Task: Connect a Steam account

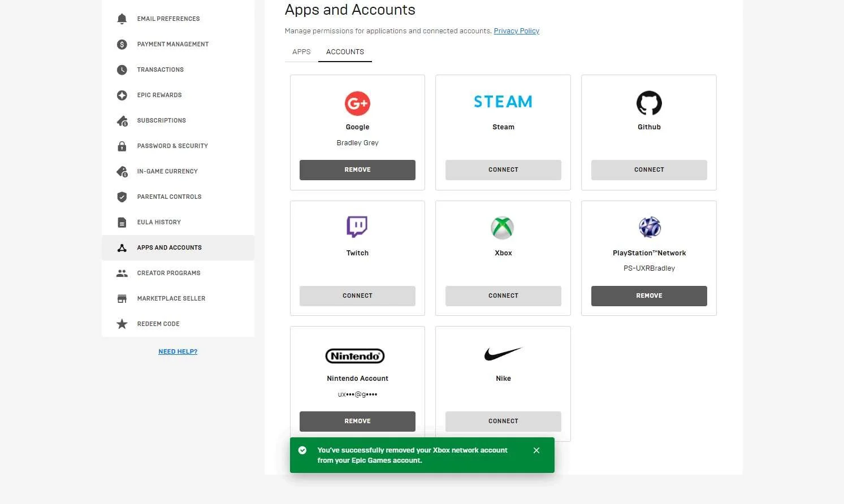Action: click(503, 170)
